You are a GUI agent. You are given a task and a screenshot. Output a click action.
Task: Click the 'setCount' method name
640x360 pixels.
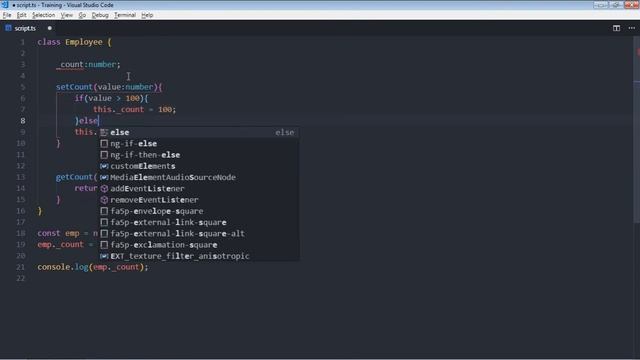[x=74, y=87]
